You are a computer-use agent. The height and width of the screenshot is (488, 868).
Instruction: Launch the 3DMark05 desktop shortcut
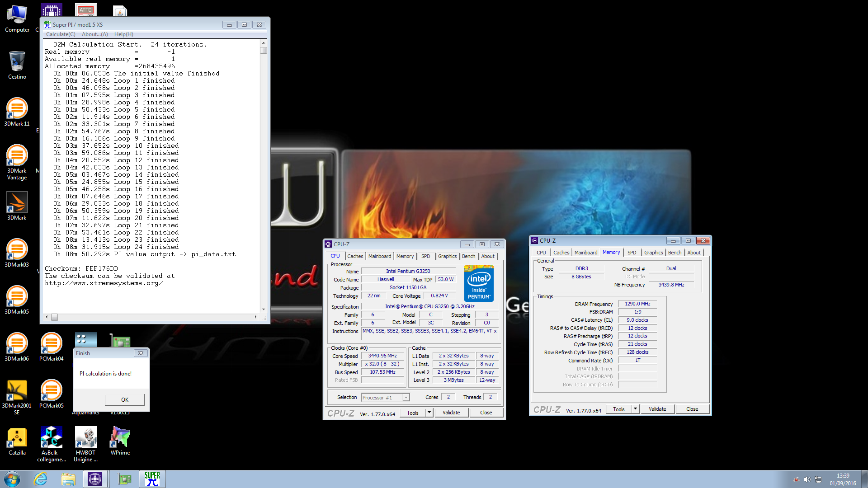pyautogui.click(x=17, y=300)
